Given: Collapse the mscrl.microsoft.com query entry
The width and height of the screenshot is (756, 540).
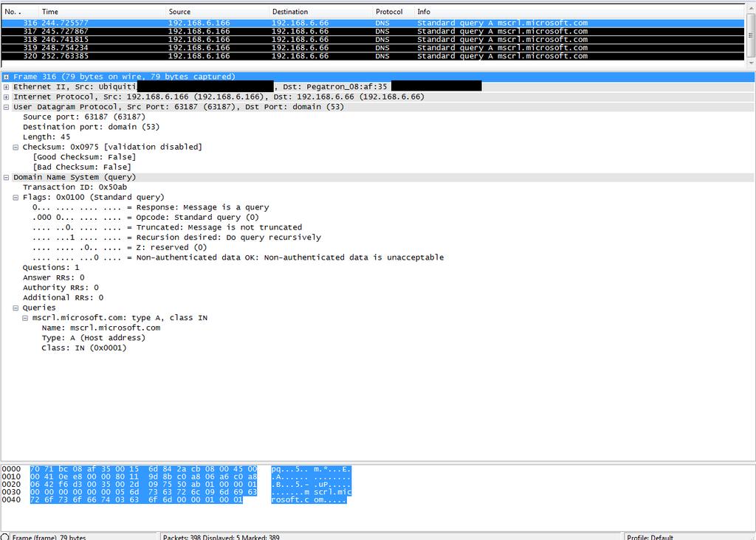Looking at the screenshot, I should coord(25,318).
